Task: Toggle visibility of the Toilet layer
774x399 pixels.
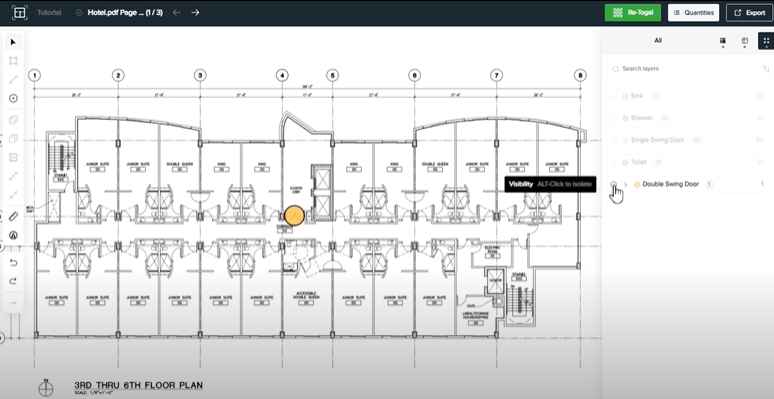Action: 614,162
